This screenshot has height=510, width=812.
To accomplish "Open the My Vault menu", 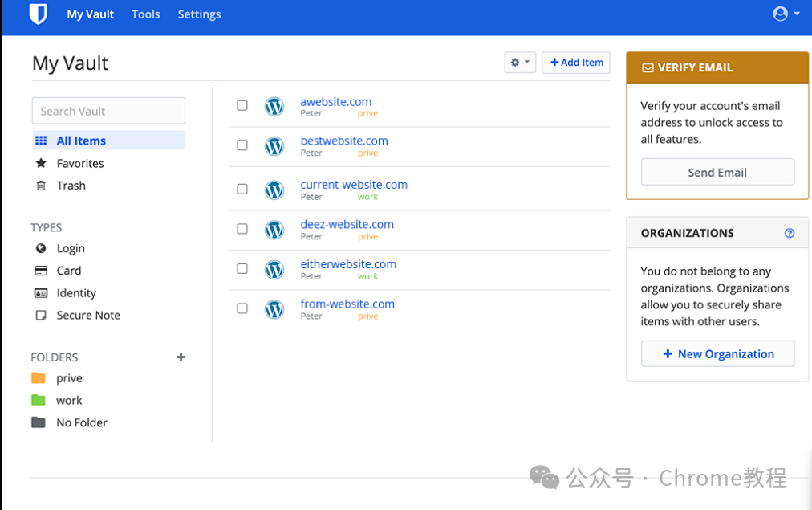I will point(90,14).
